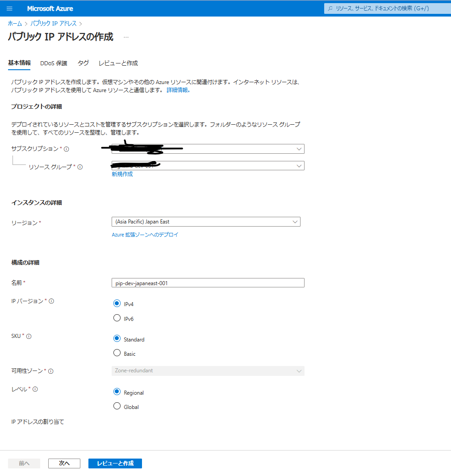Expand the サブスクリプション dropdown
The height and width of the screenshot is (476, 451).
tap(208, 149)
